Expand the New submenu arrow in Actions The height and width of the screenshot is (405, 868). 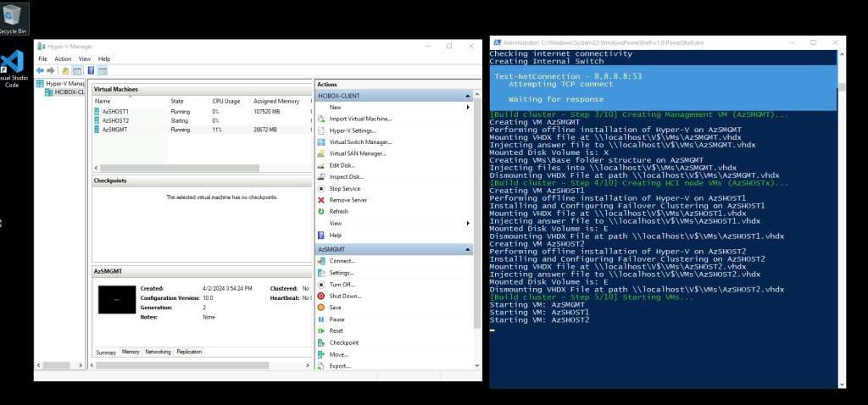(x=468, y=108)
